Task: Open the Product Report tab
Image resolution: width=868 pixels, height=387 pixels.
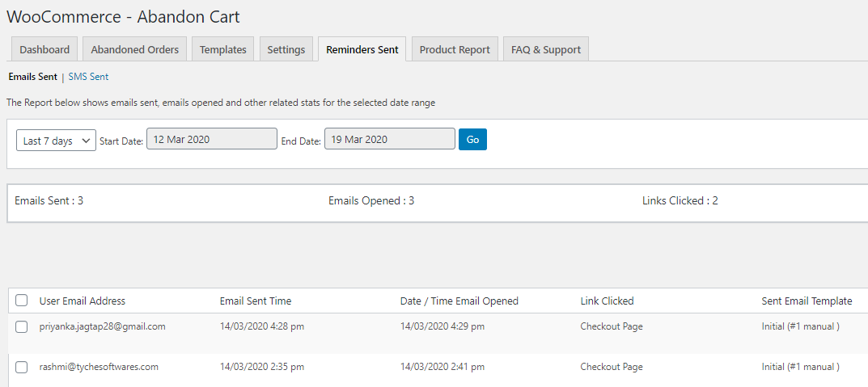Action: pos(455,49)
